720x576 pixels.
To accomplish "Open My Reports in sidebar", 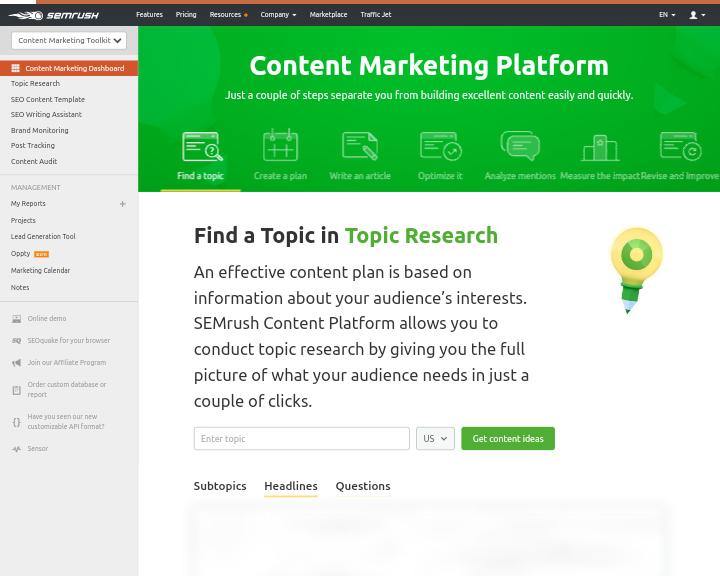I will 28,203.
